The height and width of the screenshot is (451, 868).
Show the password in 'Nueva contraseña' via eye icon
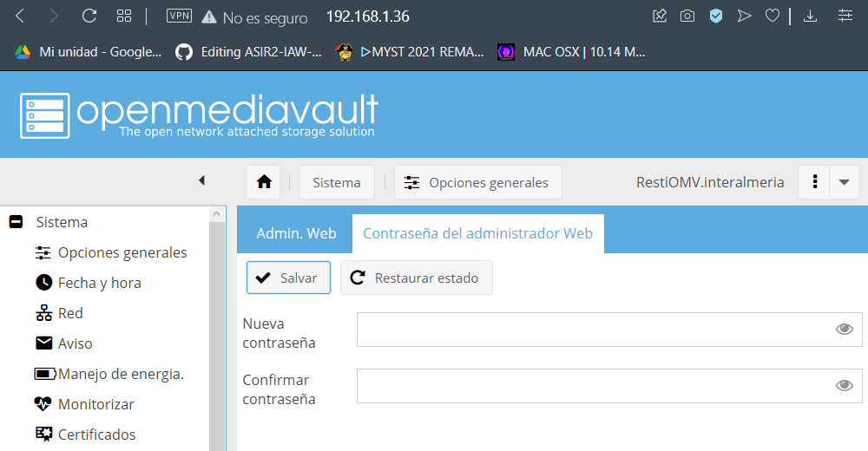[845, 330]
